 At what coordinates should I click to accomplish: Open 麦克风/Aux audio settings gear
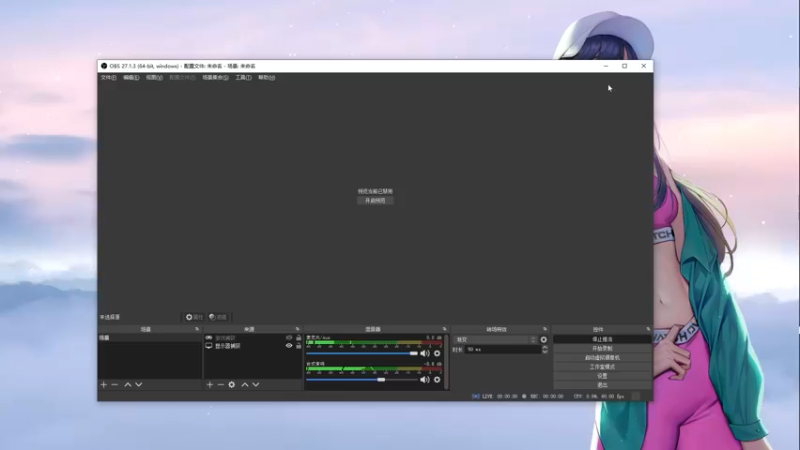pos(437,353)
